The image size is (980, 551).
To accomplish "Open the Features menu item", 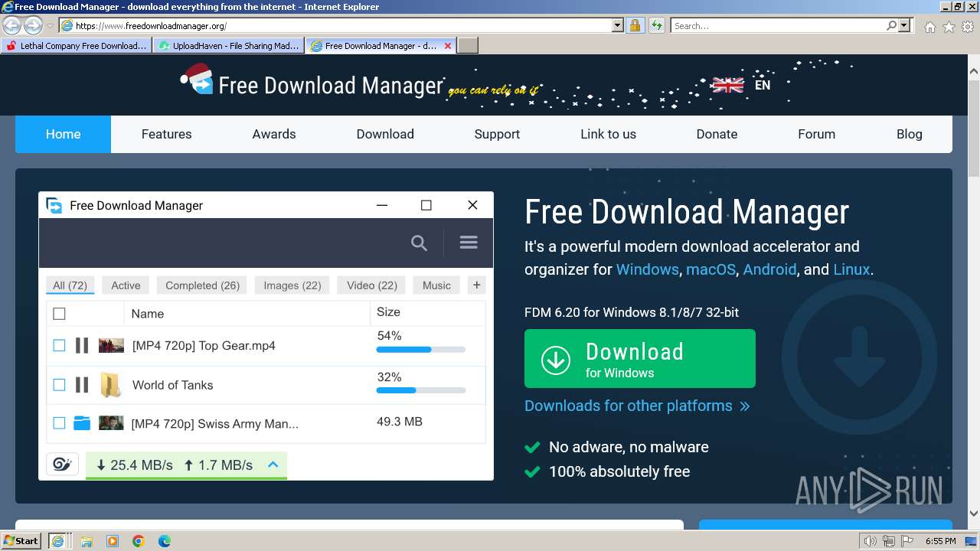I will tap(166, 134).
